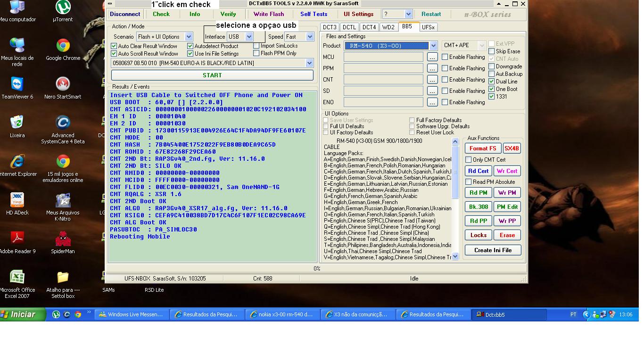Browse for CNT file with ... button
This screenshot has width=644, height=362.
pos(432,80)
